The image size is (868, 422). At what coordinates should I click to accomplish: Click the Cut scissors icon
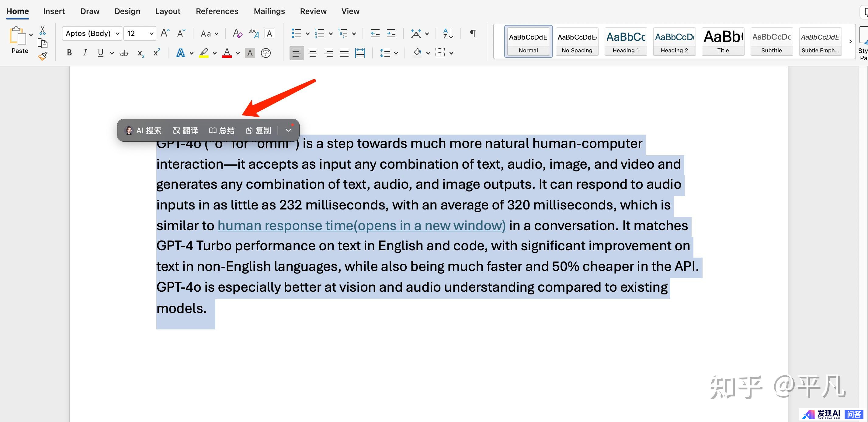[x=43, y=30]
